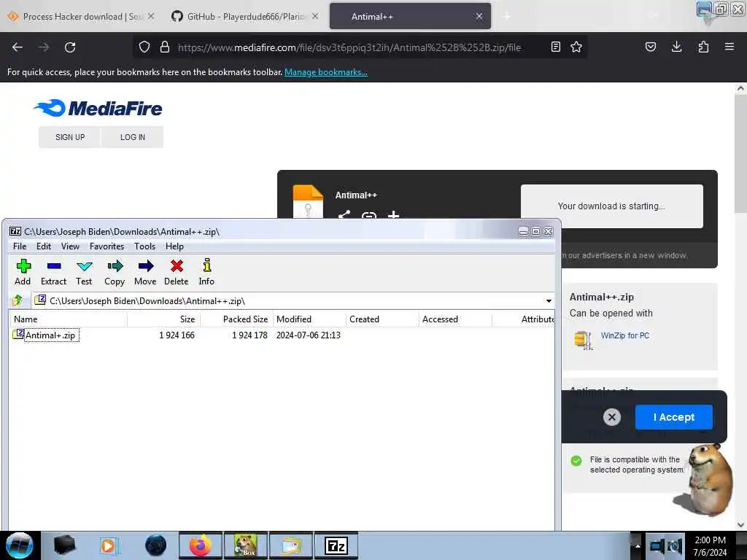Dismiss the cookie banner with X
This screenshot has width=747, height=560.
[612, 417]
